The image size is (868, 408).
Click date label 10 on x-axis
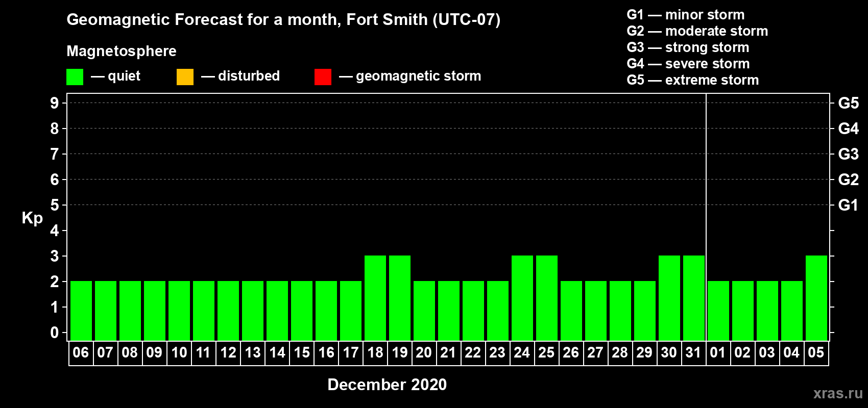[x=179, y=353]
